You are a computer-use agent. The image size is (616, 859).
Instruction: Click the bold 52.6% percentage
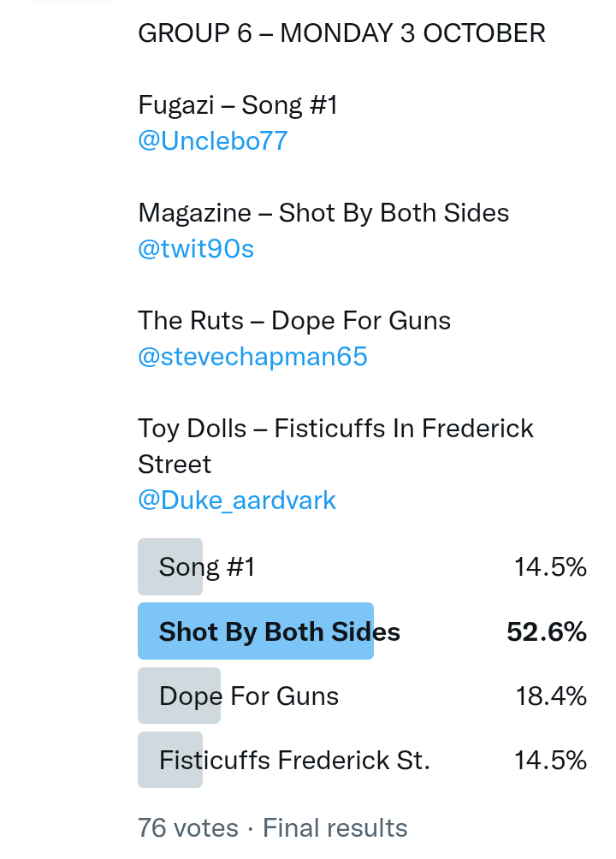click(x=547, y=632)
